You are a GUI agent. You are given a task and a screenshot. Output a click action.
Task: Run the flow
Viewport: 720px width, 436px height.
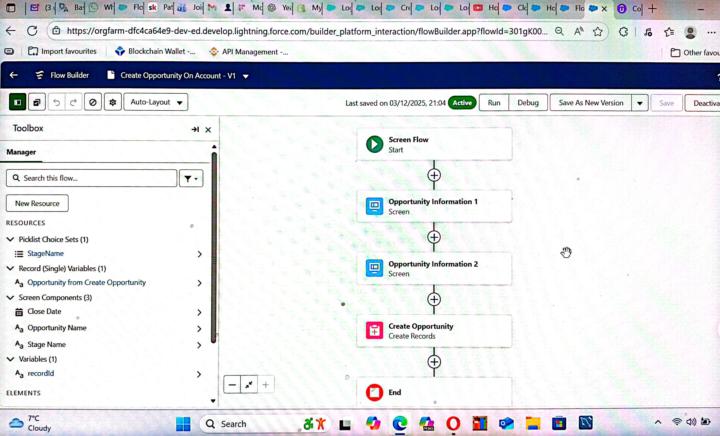(x=494, y=103)
